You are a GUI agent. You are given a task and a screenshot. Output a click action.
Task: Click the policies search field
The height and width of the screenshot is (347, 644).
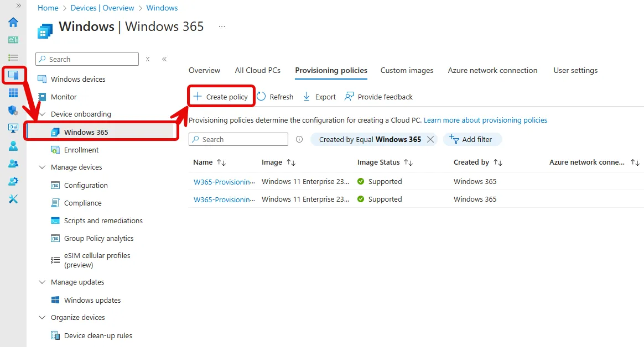tap(238, 139)
